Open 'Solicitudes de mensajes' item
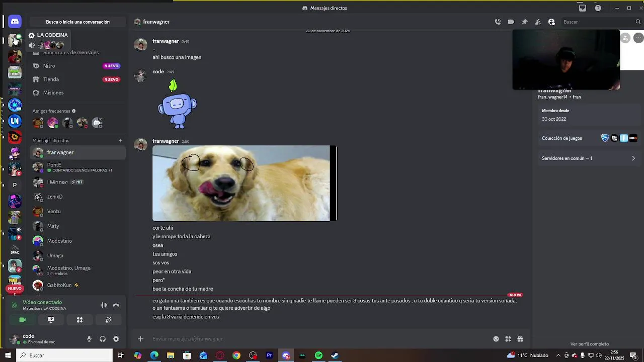 click(77, 52)
